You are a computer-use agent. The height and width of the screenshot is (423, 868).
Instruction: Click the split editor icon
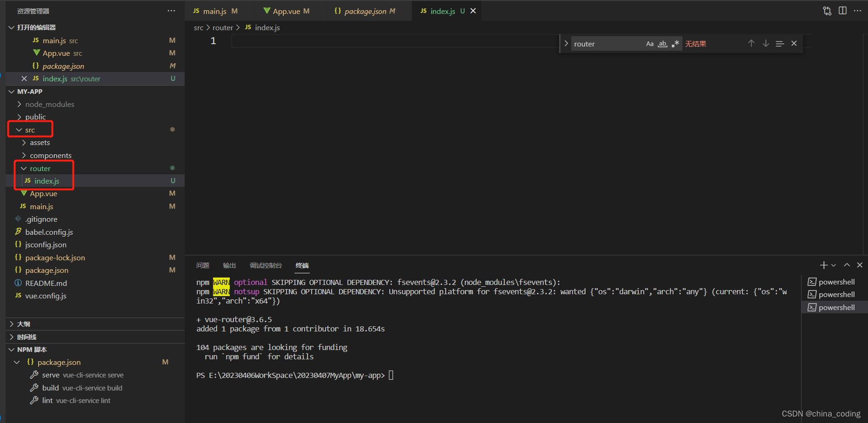point(842,11)
